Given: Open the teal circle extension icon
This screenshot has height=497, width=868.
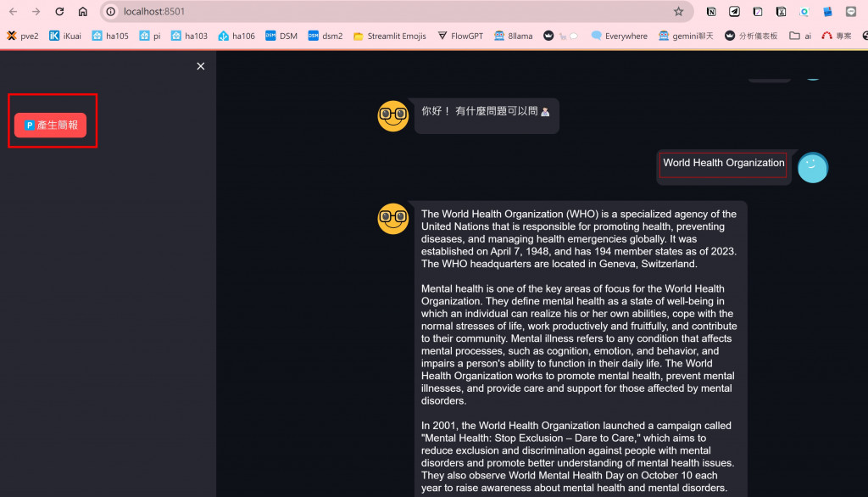Looking at the screenshot, I should (x=804, y=11).
